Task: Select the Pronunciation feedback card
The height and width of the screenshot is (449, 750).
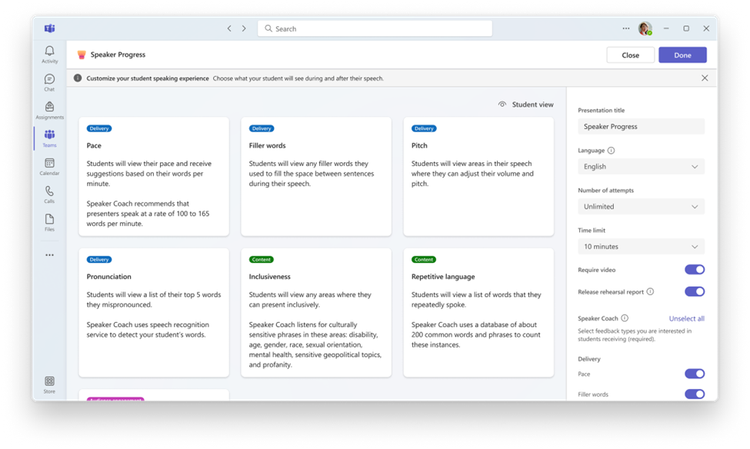Action: 154,312
